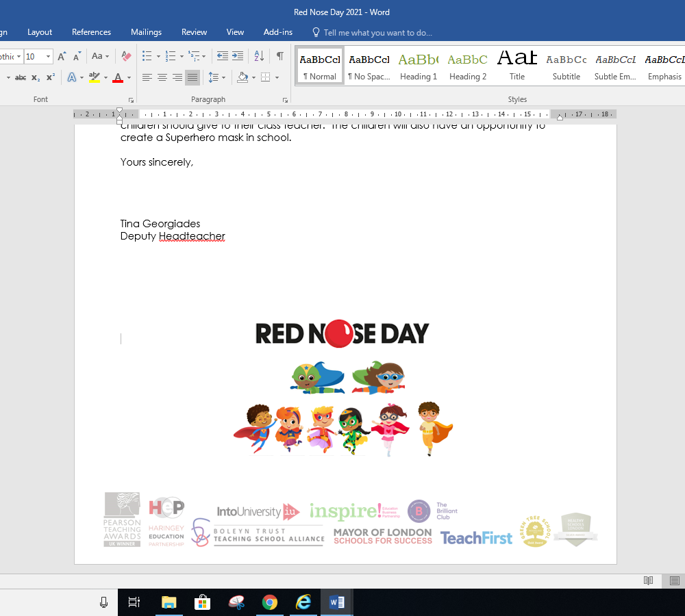Decrease indent of the paragraph
Screen dimensions: 685x616
tap(222, 56)
